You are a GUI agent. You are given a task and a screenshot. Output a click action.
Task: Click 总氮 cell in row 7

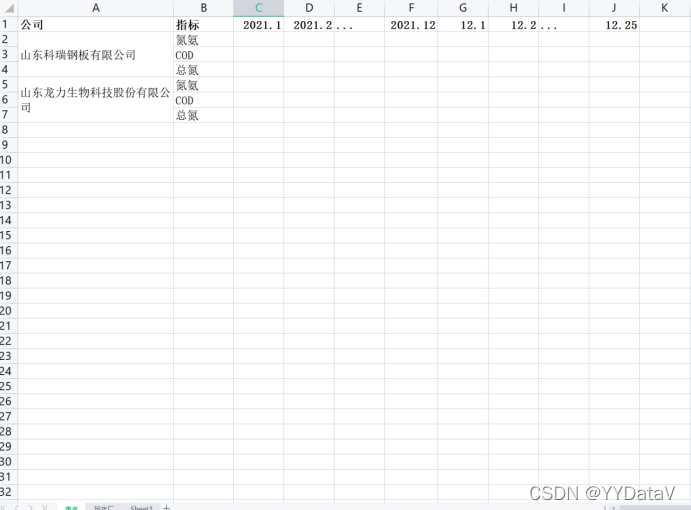203,115
